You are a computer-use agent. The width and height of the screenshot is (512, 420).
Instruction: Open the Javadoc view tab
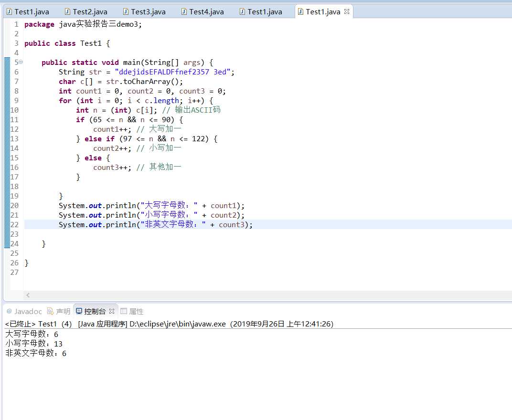click(24, 311)
